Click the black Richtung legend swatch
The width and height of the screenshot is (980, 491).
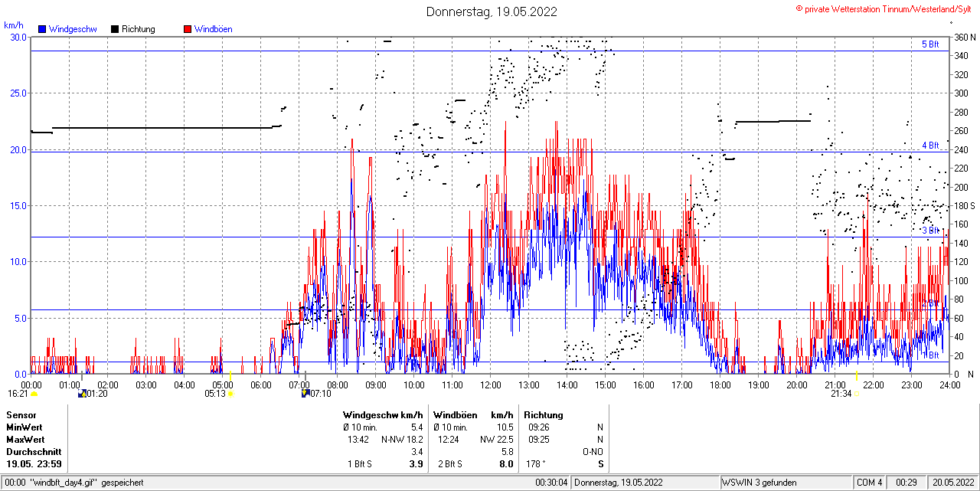pos(115,29)
